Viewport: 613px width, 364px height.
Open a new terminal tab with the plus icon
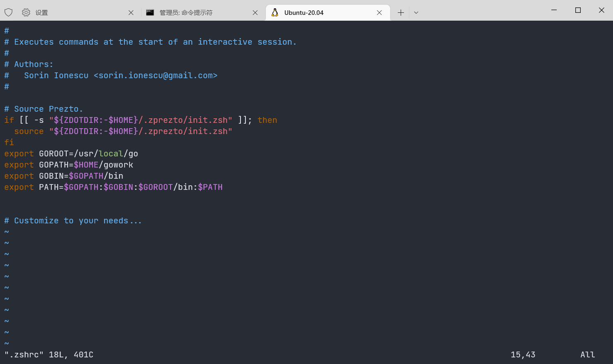tap(400, 12)
